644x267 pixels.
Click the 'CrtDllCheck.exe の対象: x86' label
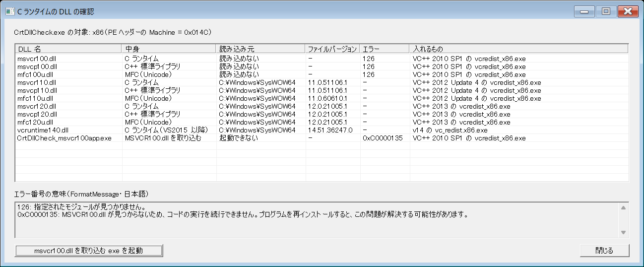click(114, 32)
